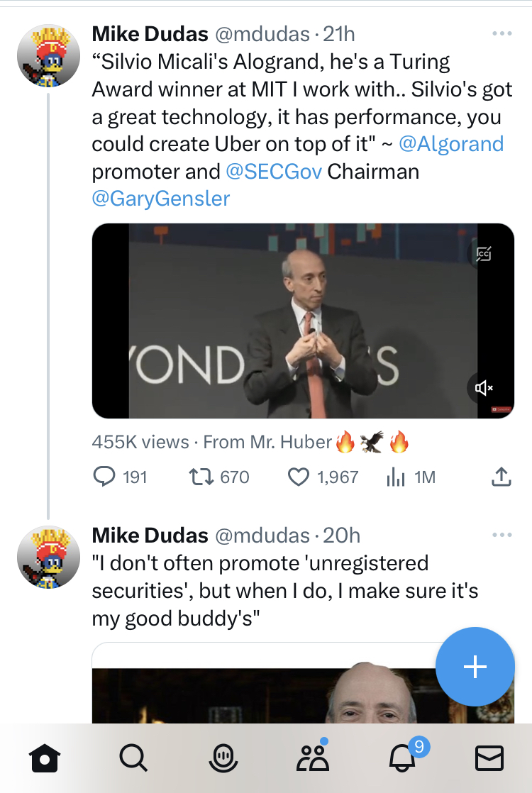Toggle closed captions on the video
This screenshot has width=532, height=793.
tap(484, 254)
